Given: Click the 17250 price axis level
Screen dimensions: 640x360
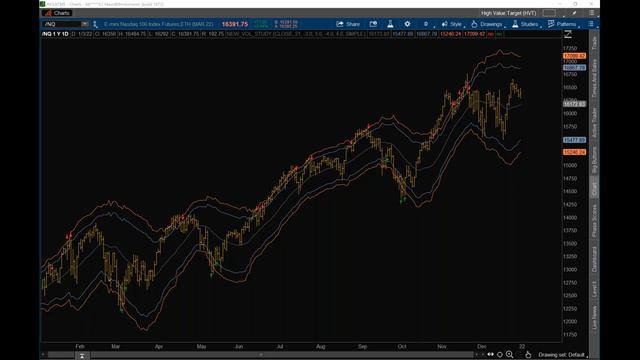Looking at the screenshot, I should [570, 48].
